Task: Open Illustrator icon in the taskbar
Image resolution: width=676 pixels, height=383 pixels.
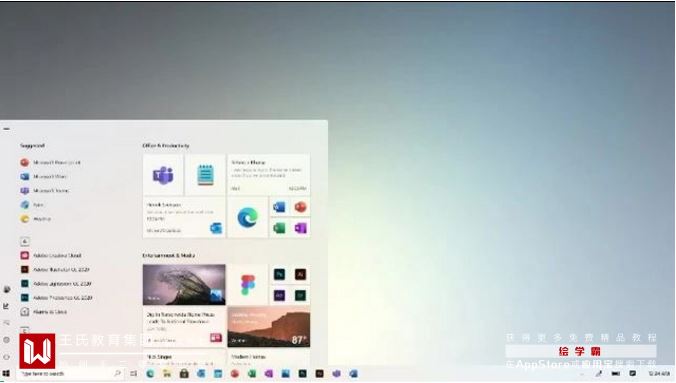Action: tap(319, 374)
